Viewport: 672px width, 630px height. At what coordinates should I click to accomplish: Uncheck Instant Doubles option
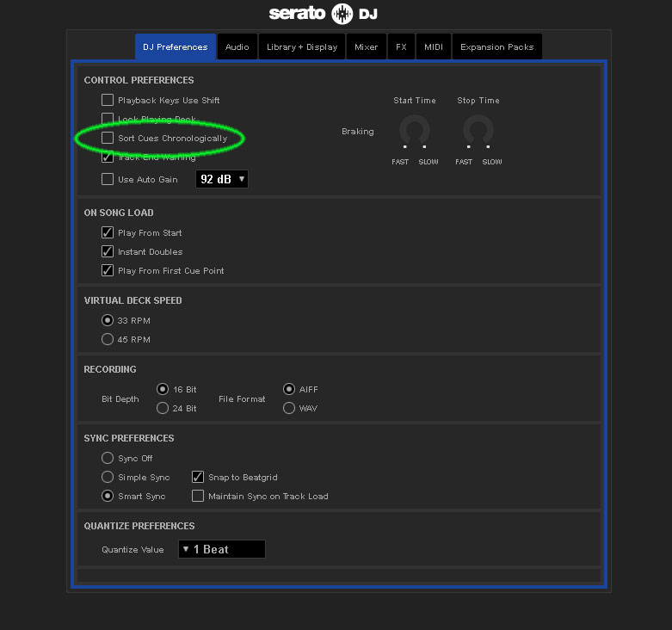point(108,252)
